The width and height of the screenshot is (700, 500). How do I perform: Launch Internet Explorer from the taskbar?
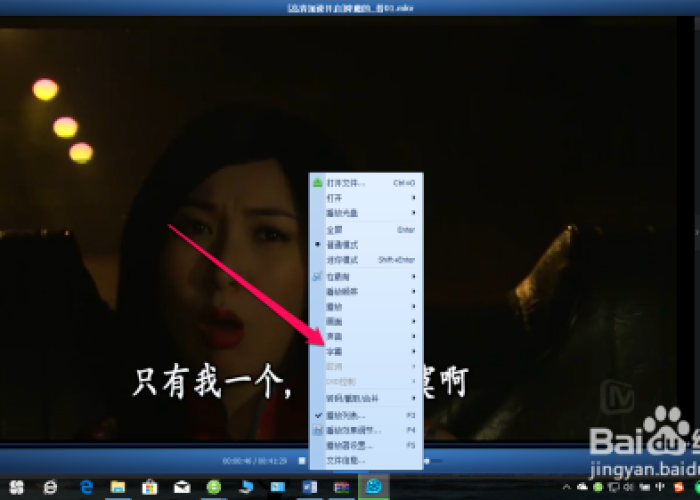(50, 487)
